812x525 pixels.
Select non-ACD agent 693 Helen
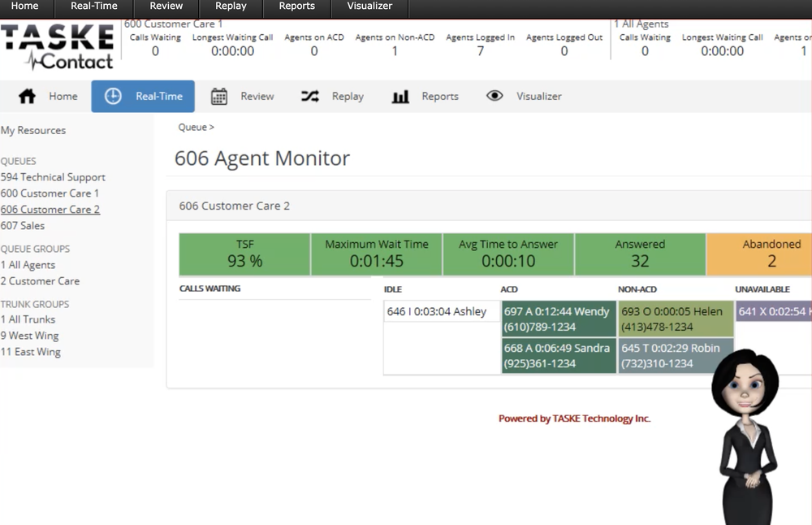click(676, 319)
